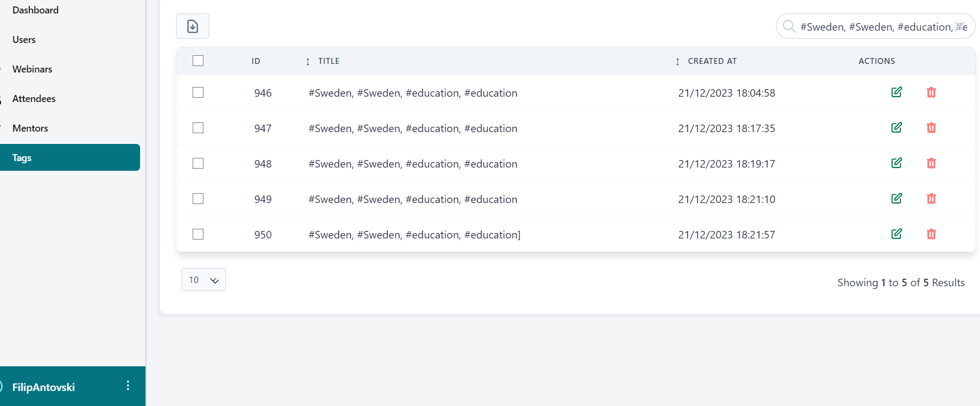Image resolution: width=980 pixels, height=406 pixels.
Task: Edit tag with ID 950
Action: [x=896, y=234]
